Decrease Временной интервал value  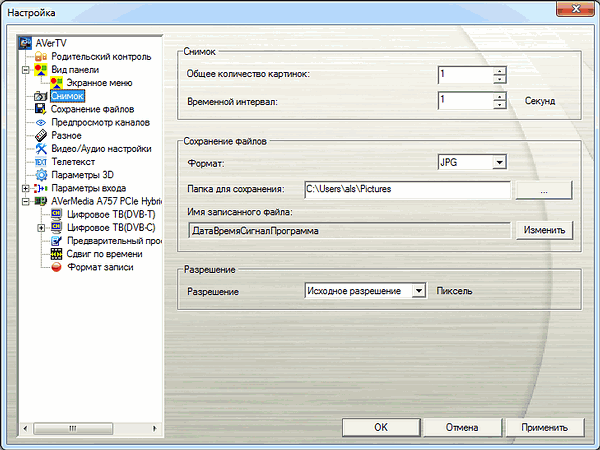pyautogui.click(x=499, y=105)
